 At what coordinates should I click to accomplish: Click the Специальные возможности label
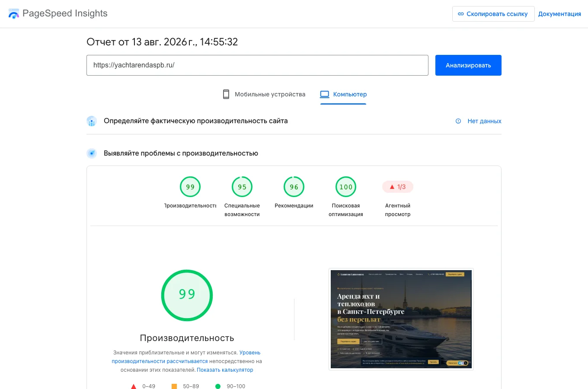click(x=242, y=210)
